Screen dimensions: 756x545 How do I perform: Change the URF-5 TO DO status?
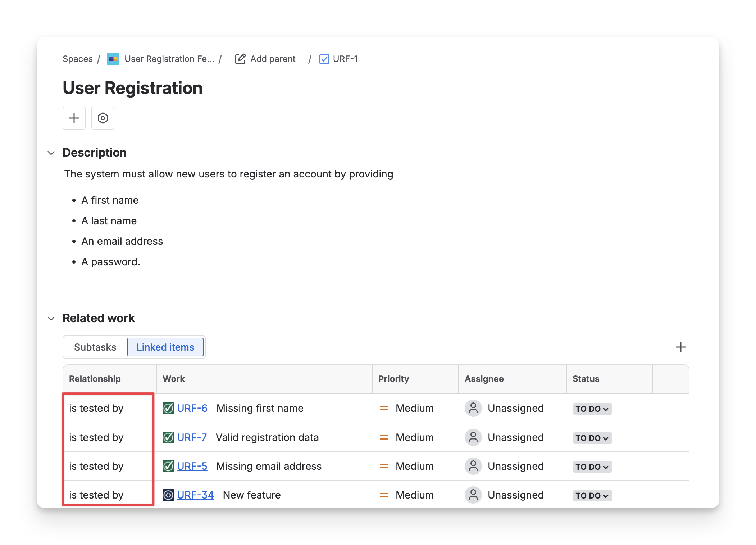coord(592,467)
